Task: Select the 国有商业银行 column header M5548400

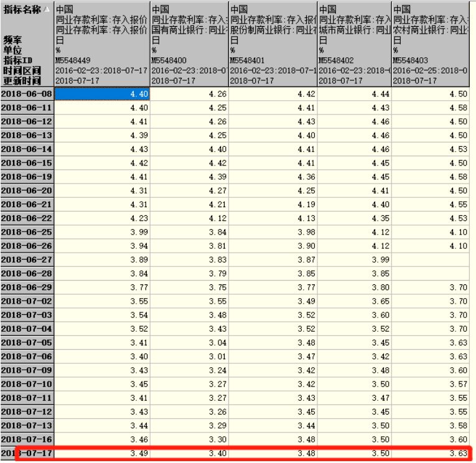Action: click(189, 44)
